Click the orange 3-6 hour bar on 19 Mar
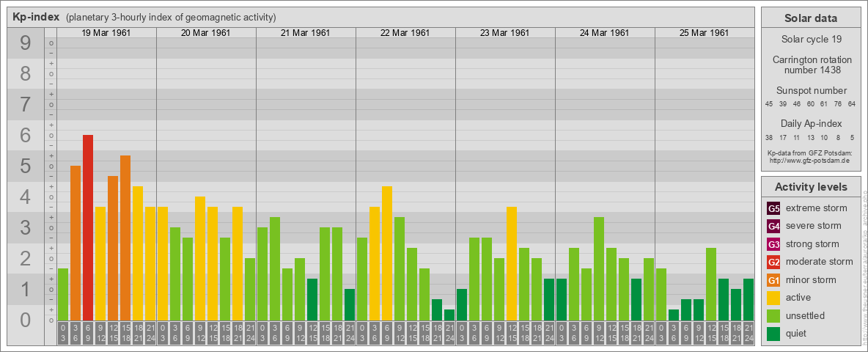Image resolution: width=868 pixels, height=352 pixels. (x=76, y=243)
